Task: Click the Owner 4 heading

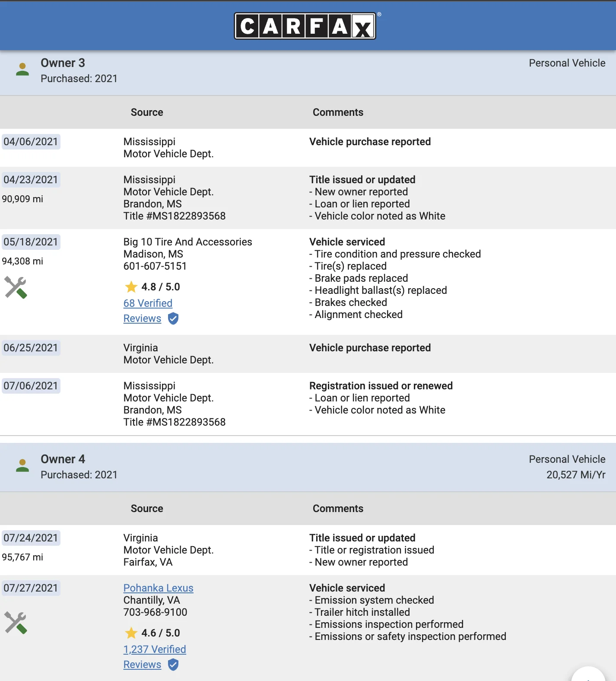Action: coord(63,459)
